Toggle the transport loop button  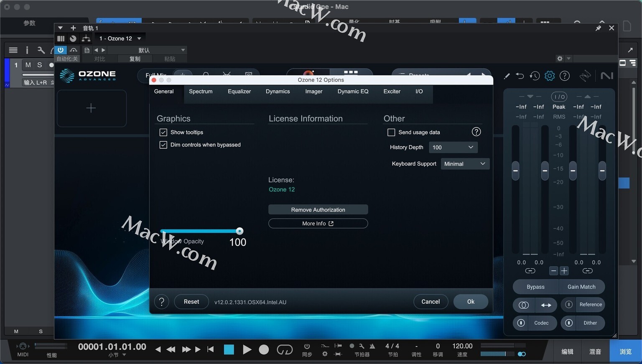(285, 349)
